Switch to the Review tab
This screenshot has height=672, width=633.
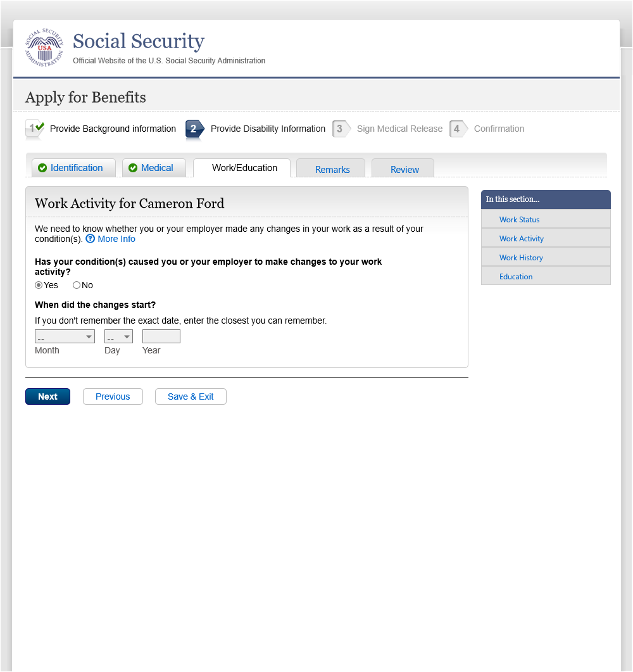(404, 169)
